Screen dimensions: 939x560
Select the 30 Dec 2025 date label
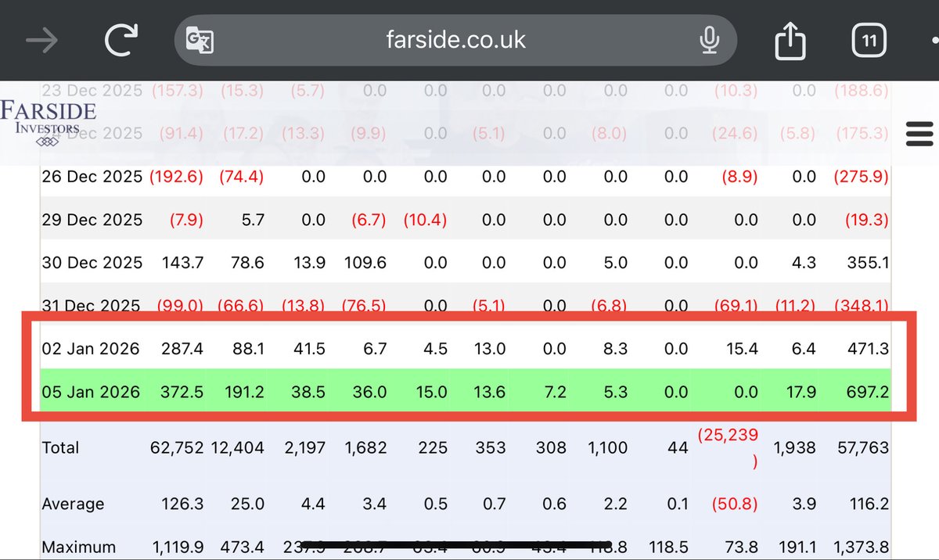(x=92, y=263)
